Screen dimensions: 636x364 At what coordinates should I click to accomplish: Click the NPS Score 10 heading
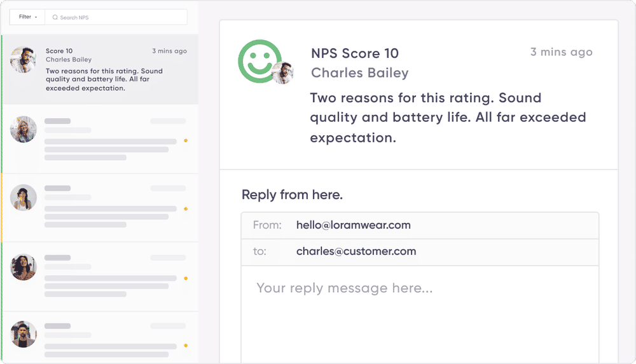(355, 53)
